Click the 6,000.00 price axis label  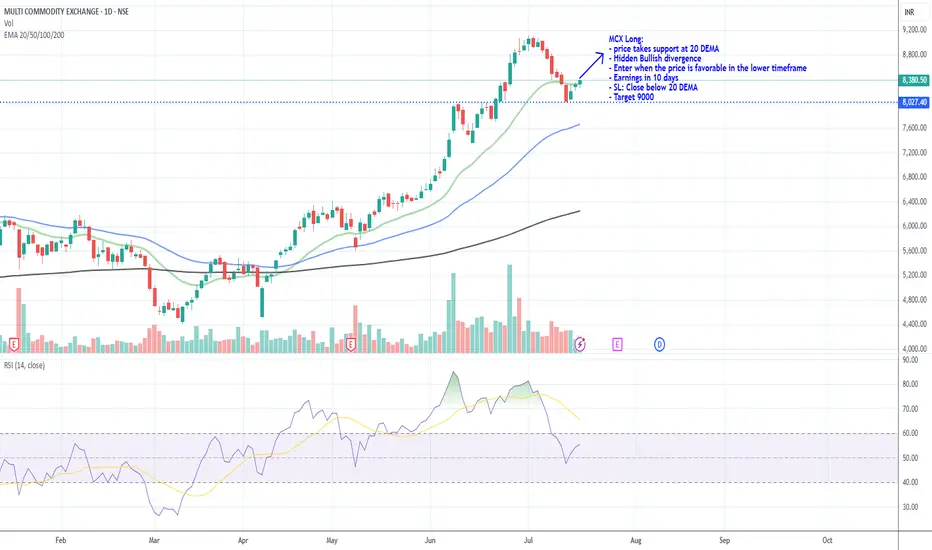pyautogui.click(x=915, y=226)
